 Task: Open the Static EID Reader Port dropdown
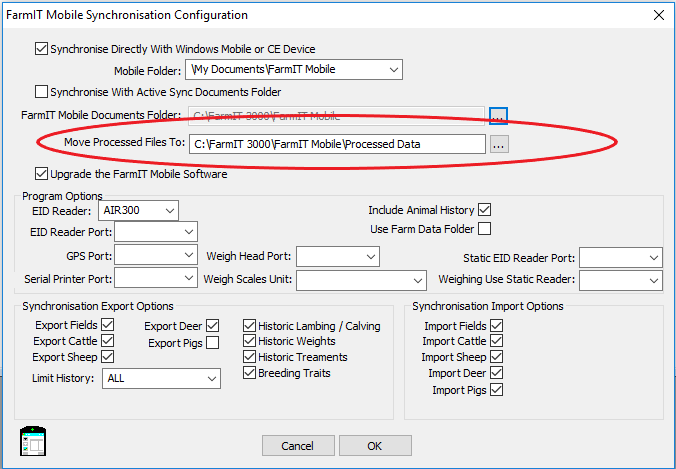pyautogui.click(x=621, y=258)
